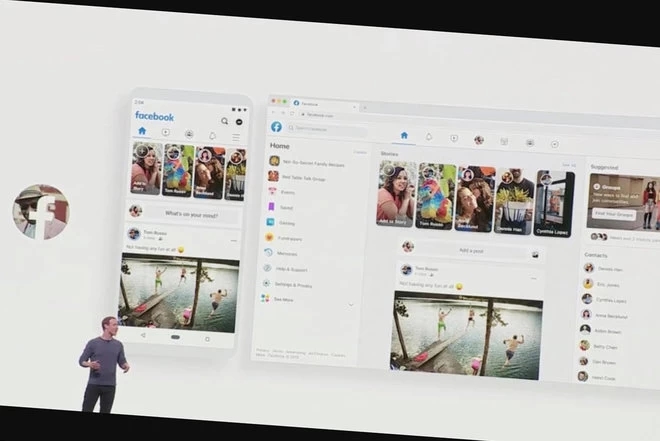Click the notifications bell in desktop top navigation

[x=428, y=137]
